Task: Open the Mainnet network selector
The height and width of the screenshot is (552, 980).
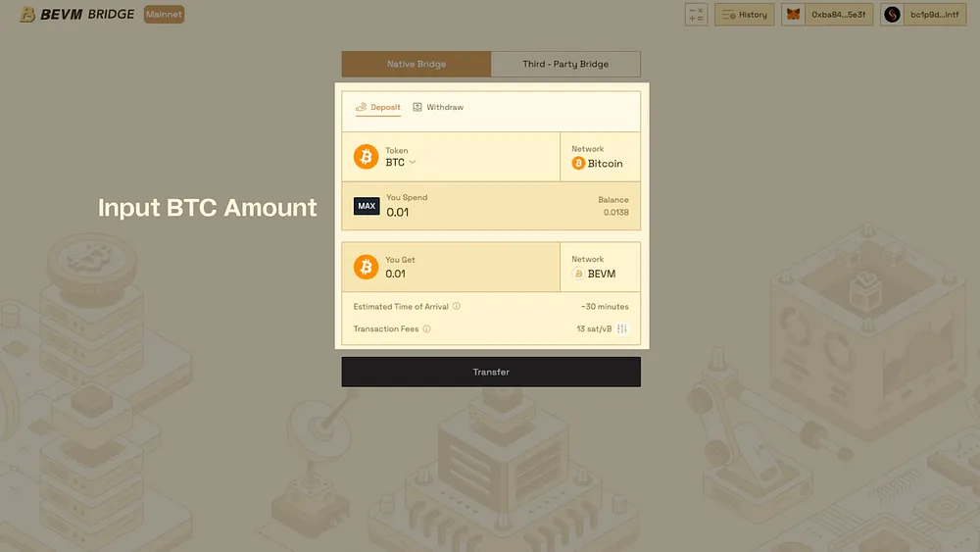Action: 164,15
